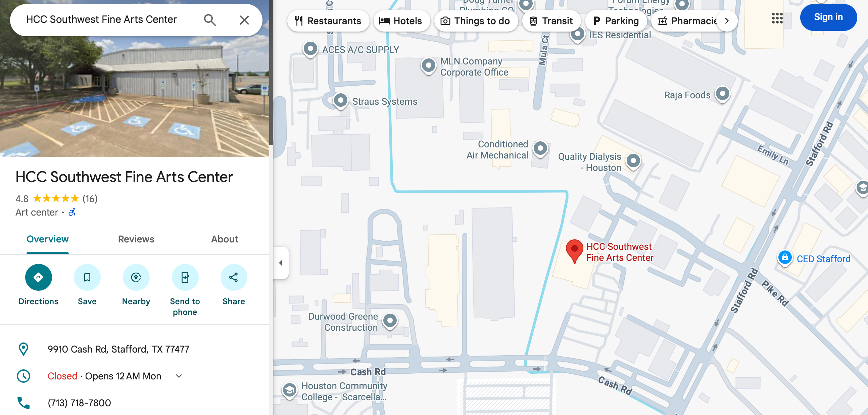Send place to phone icon
868x415 pixels.
(185, 277)
